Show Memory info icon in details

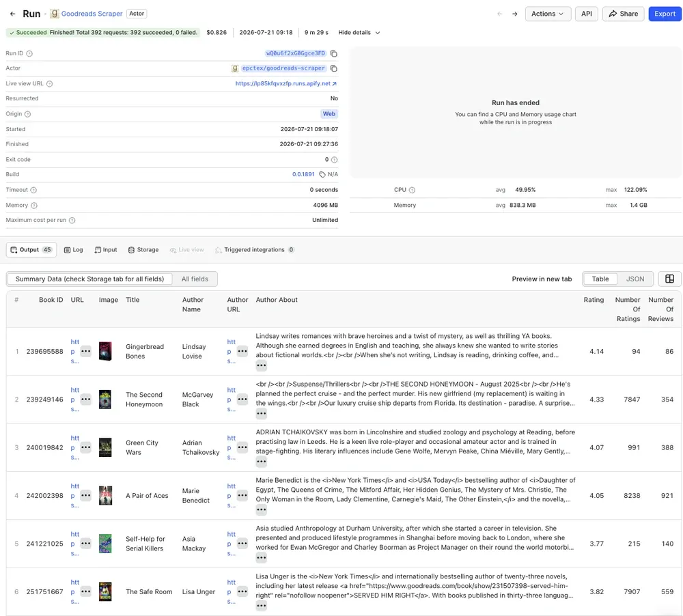coord(34,205)
